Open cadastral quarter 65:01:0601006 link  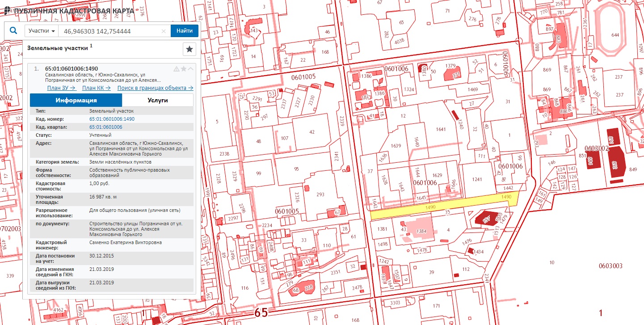pos(106,127)
